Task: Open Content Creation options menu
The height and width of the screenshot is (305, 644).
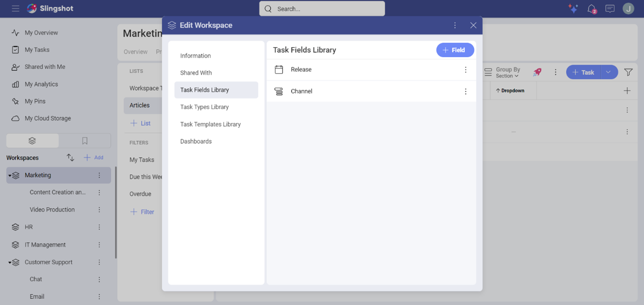Action: tap(100, 193)
